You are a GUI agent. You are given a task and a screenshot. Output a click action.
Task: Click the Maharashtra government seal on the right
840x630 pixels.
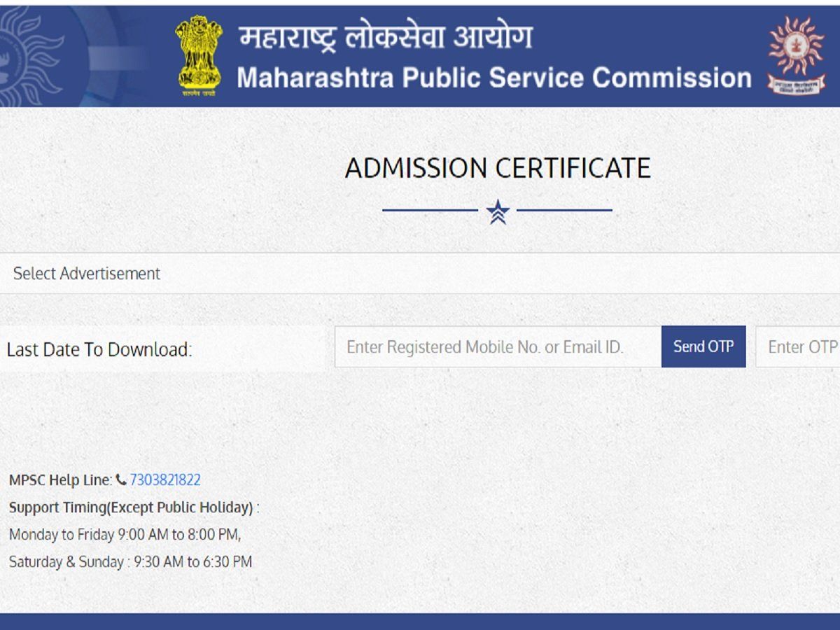coord(796,55)
